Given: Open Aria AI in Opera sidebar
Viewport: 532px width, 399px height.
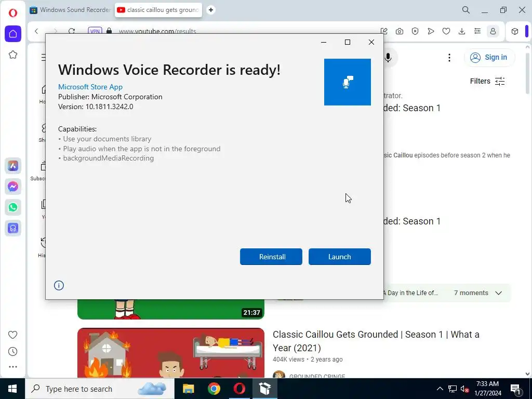Looking at the screenshot, I should (13, 166).
